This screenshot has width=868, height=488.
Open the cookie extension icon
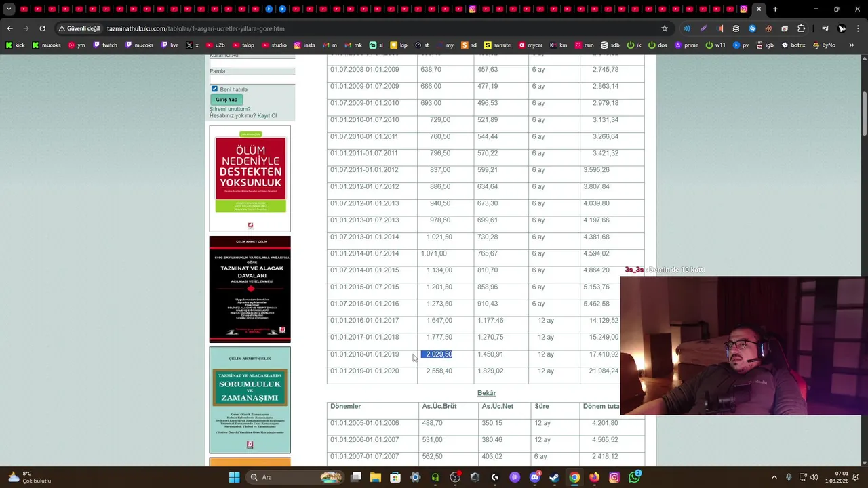(768, 28)
